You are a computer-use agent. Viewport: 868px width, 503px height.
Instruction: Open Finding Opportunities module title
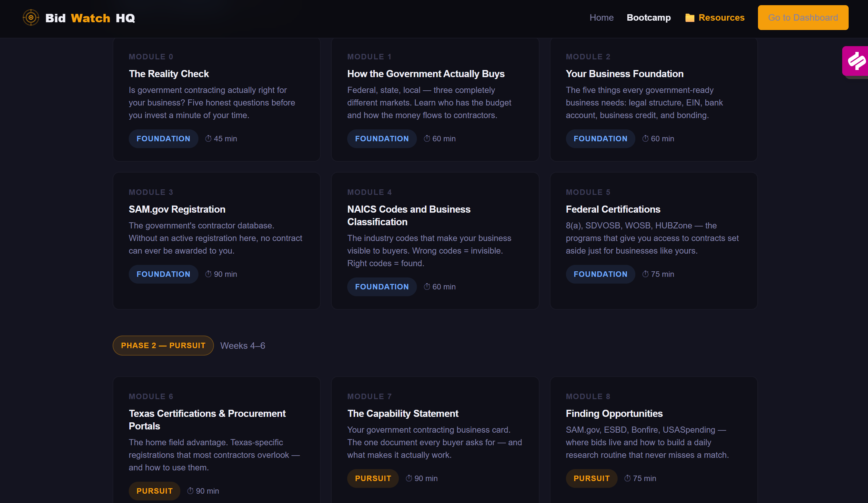point(614,413)
